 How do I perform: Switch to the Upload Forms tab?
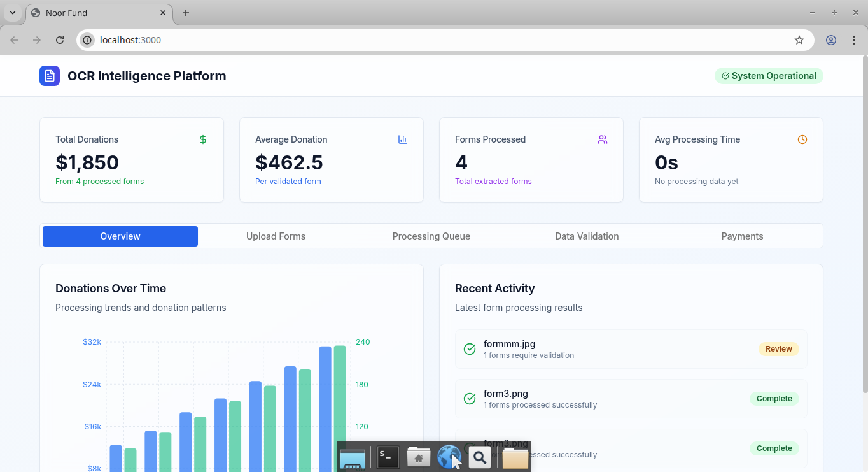[x=276, y=236]
